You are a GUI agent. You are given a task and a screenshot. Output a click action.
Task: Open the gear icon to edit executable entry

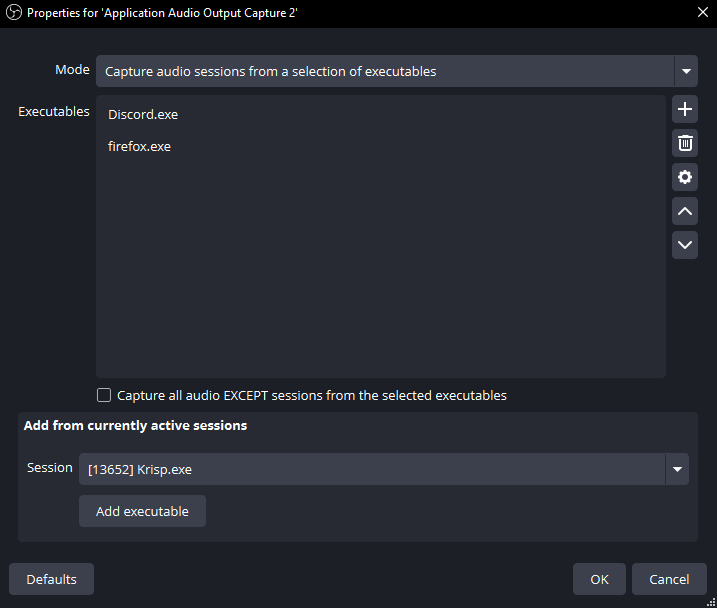click(x=685, y=177)
